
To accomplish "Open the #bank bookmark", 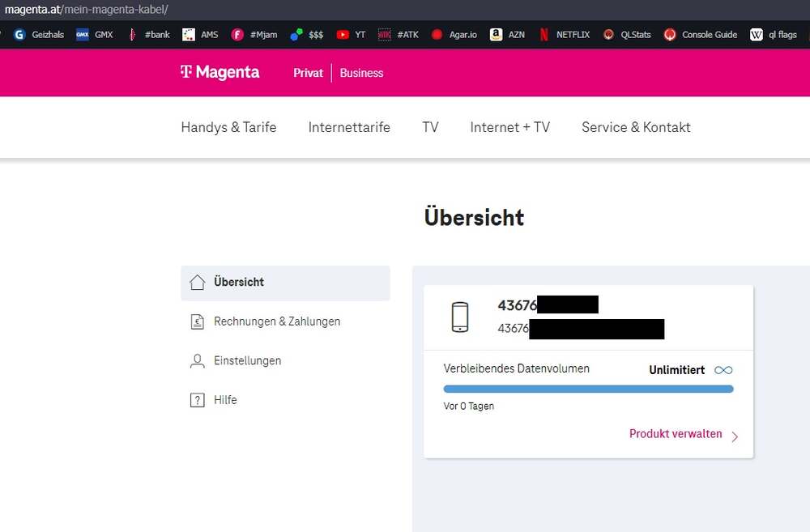I will 149,35.
